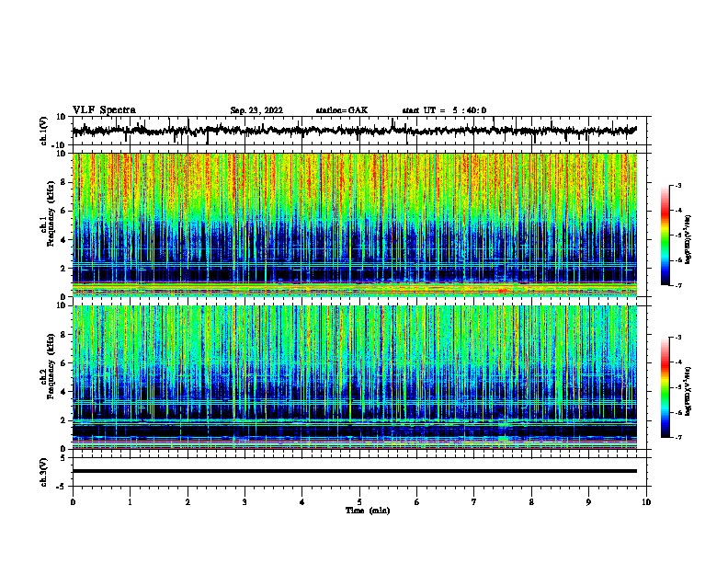Click the time axis tick label "8"

tap(531, 502)
